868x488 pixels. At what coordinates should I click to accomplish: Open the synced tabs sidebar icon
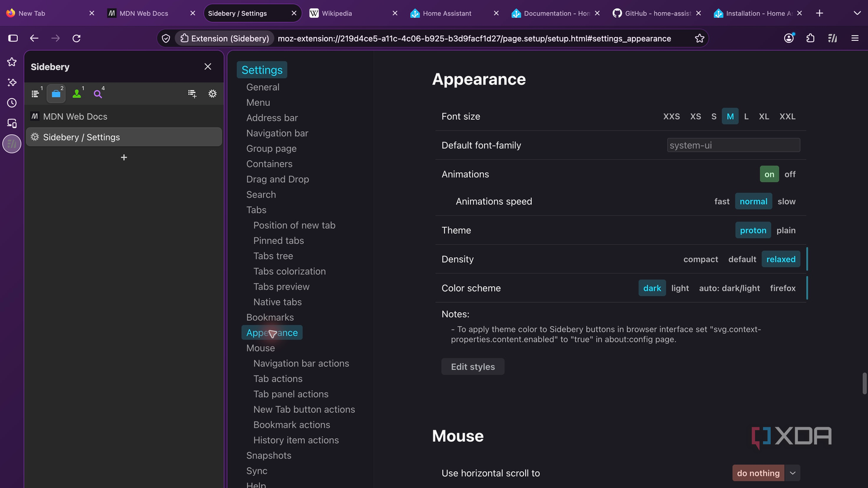12,123
